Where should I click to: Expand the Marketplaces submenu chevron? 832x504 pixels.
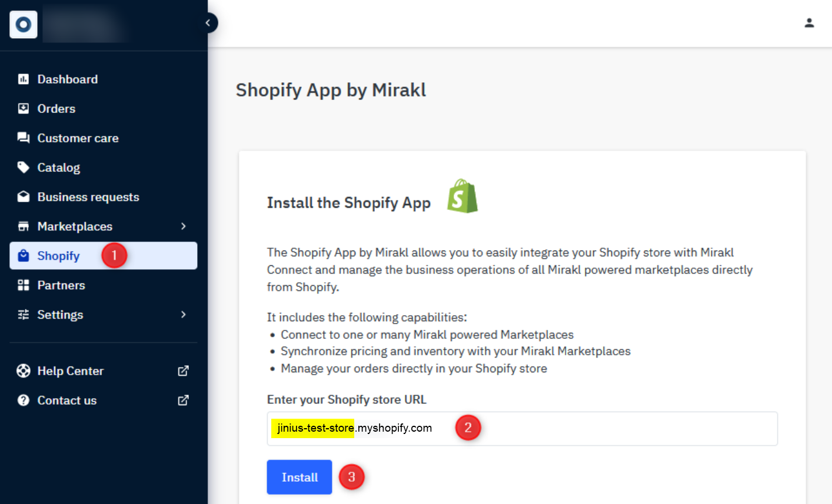point(183,226)
